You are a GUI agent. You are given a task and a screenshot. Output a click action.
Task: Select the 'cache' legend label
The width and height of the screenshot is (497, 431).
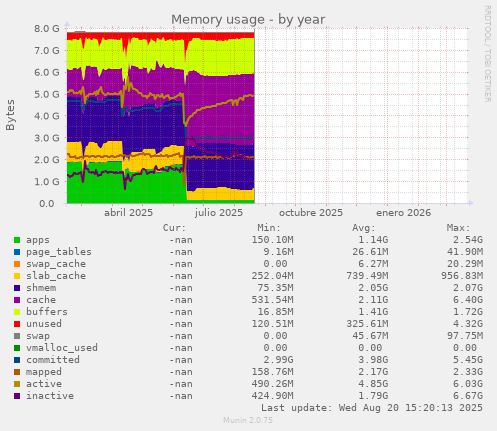[x=41, y=300]
